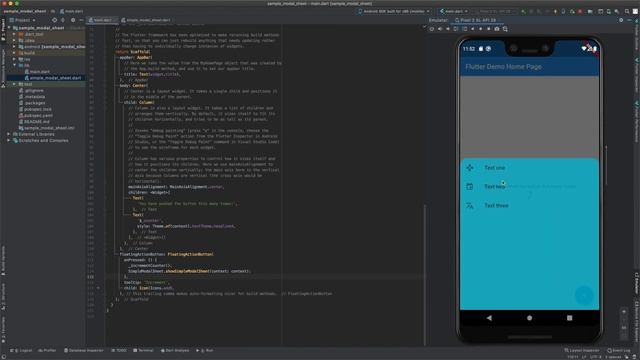Tap Android back button on emulator

click(x=489, y=318)
